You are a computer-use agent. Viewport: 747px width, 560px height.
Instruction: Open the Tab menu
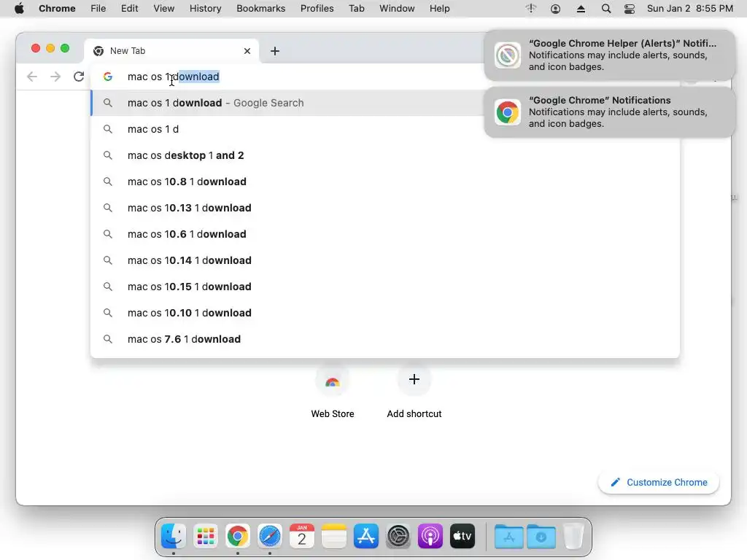click(x=356, y=9)
